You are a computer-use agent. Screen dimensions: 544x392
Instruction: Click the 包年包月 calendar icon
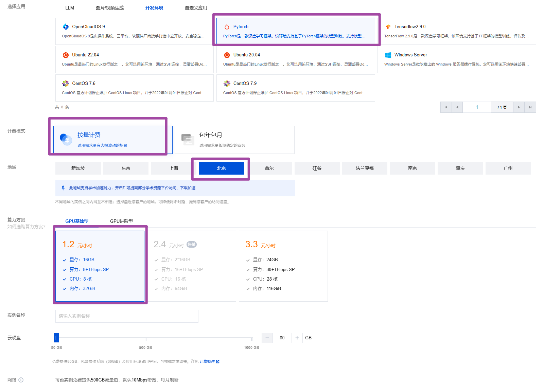tap(188, 139)
